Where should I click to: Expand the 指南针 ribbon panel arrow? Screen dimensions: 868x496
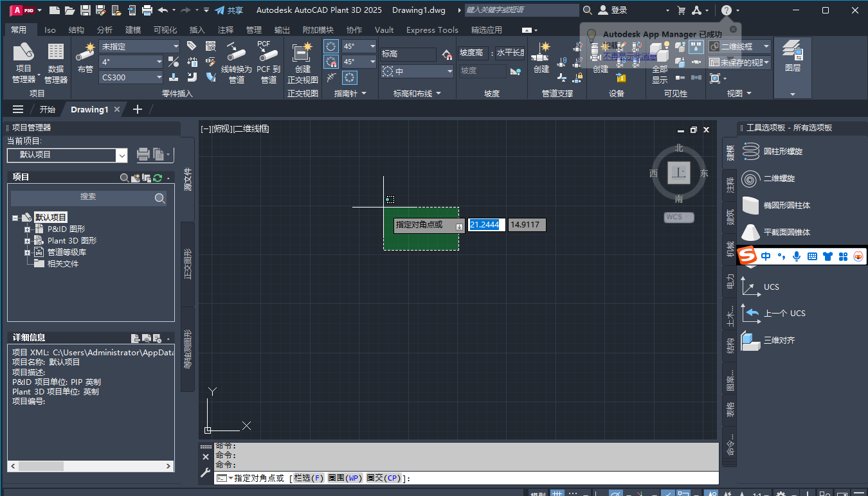tap(364, 94)
